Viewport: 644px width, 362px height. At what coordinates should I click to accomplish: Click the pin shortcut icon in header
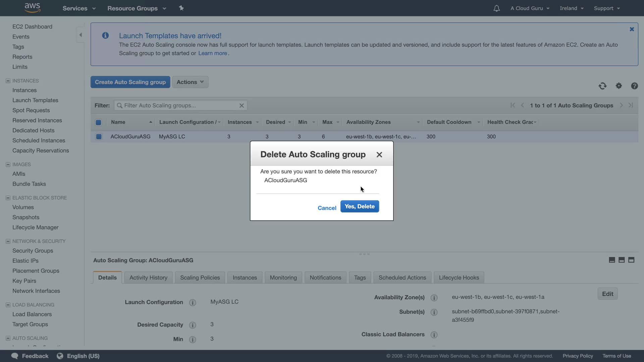181,8
